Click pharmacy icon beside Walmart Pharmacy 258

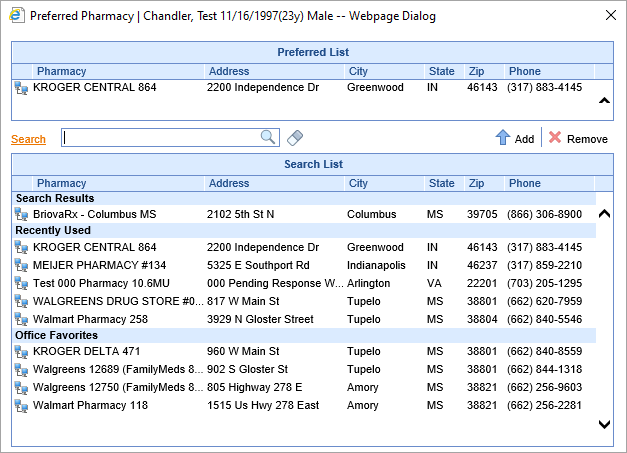21,319
